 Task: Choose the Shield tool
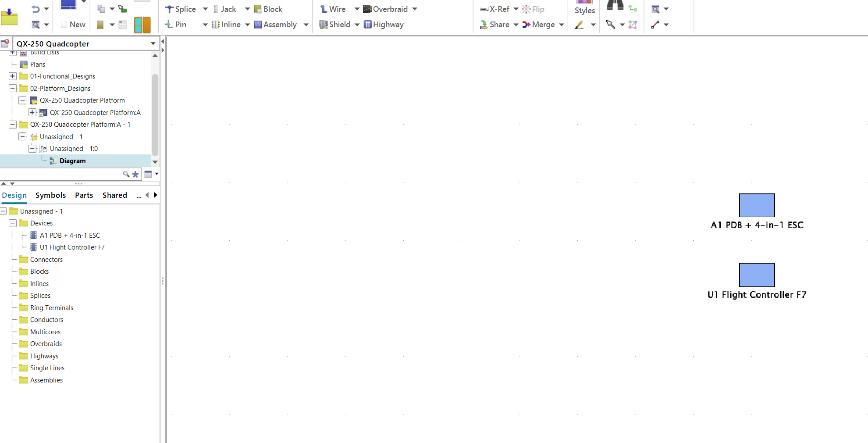click(x=335, y=25)
